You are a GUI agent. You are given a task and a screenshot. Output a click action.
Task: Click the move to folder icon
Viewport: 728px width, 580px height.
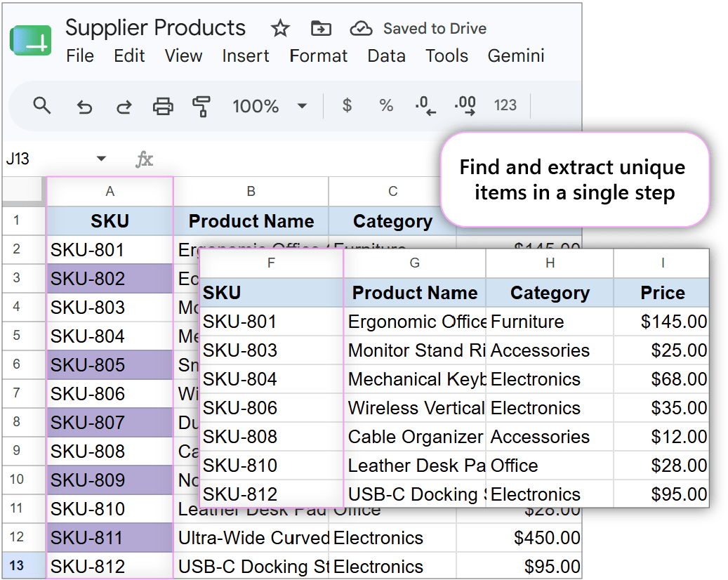321,28
